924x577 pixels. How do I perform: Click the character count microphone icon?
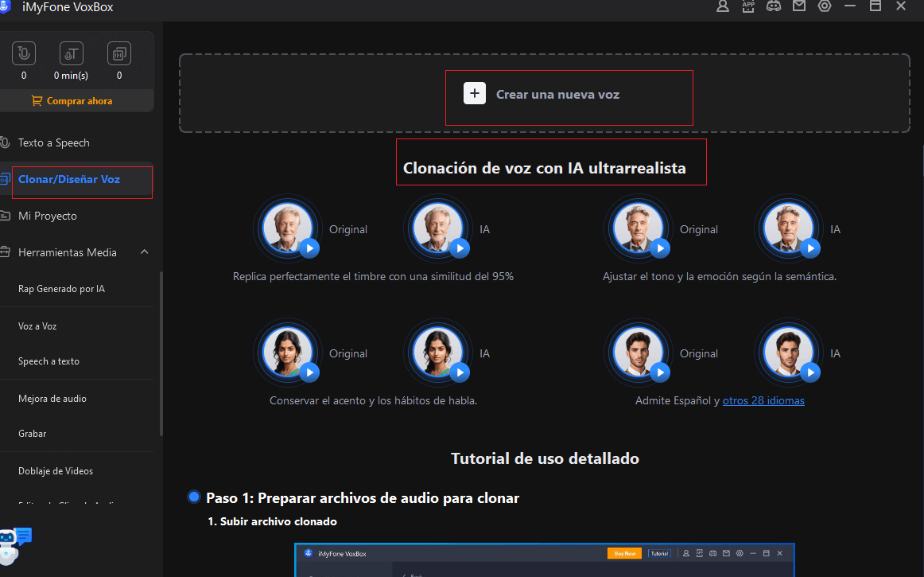pyautogui.click(x=24, y=53)
